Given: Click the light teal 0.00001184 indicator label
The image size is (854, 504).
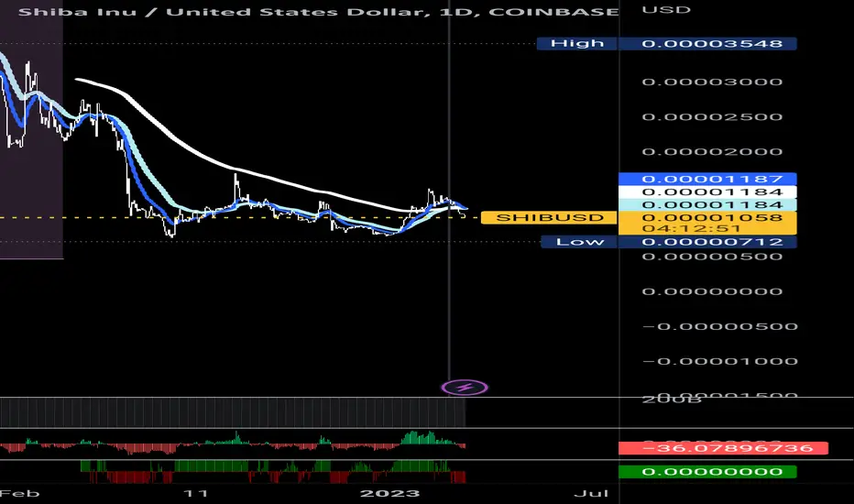Looking at the screenshot, I should [708, 205].
